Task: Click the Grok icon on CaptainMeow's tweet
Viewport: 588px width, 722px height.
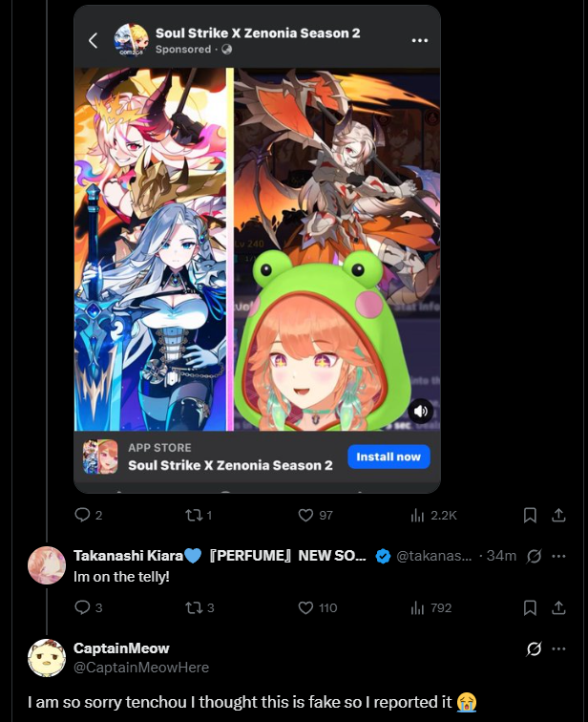Action: tap(535, 648)
